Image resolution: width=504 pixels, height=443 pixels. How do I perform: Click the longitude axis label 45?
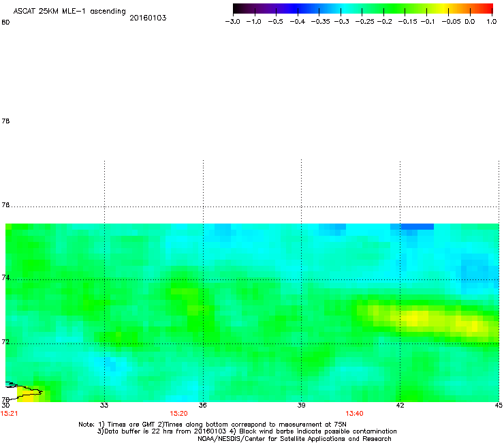[499, 406]
